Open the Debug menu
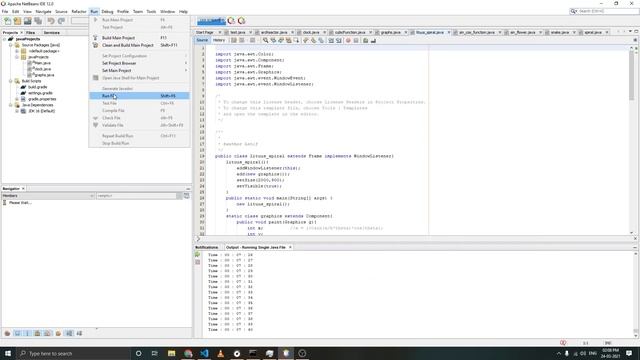640x360 pixels. [107, 11]
